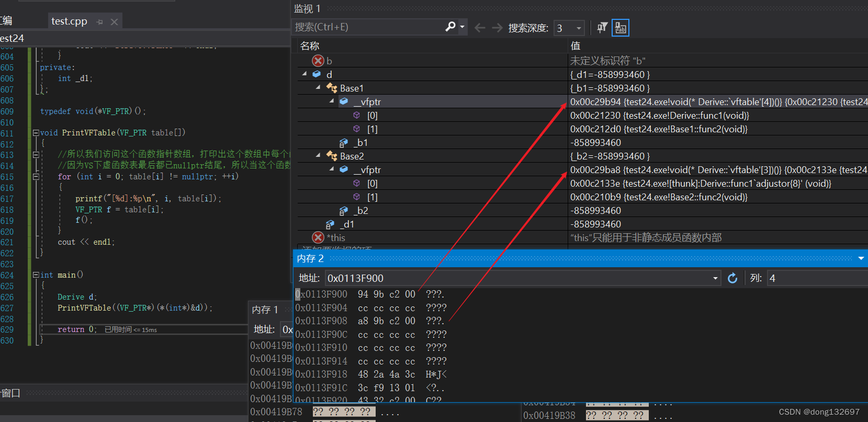Screen dimensions: 868x422
Task: Open the search depth dropdown
Action: [579, 28]
